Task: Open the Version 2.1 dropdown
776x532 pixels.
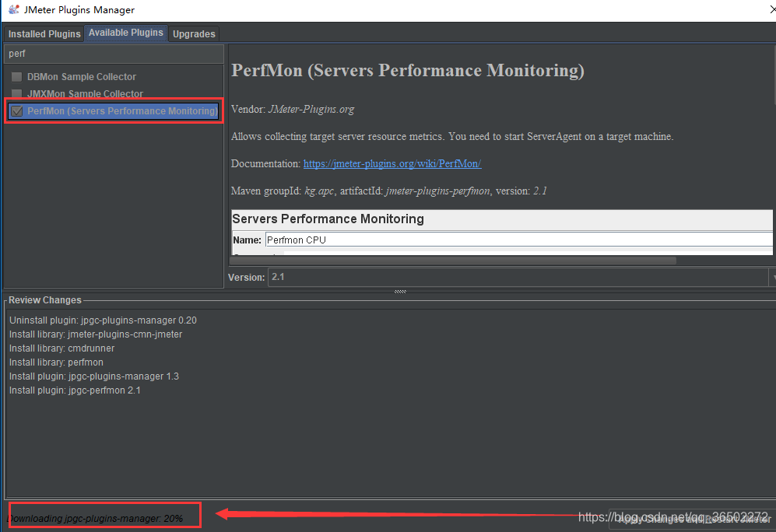Action: click(521, 277)
